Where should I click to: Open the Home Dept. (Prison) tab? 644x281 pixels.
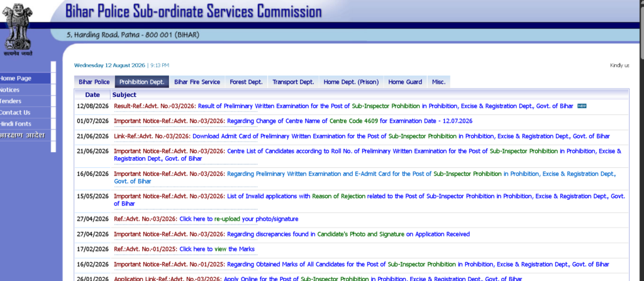pos(351,82)
